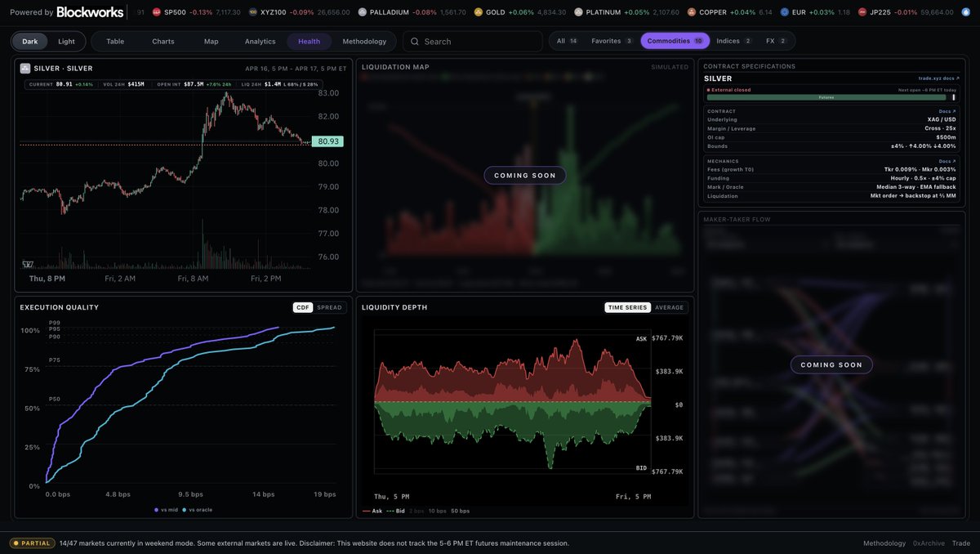Open the Charts tab
The width and height of the screenshot is (980, 554).
(x=163, y=41)
